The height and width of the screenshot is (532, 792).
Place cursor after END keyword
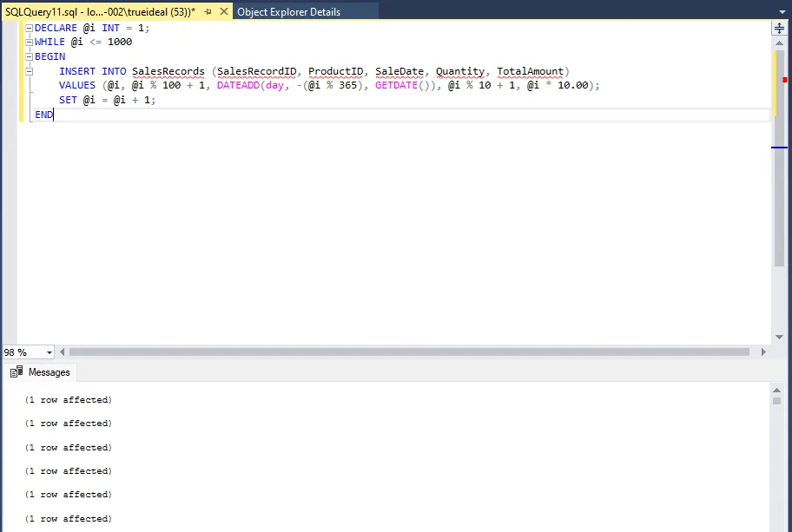tap(53, 115)
